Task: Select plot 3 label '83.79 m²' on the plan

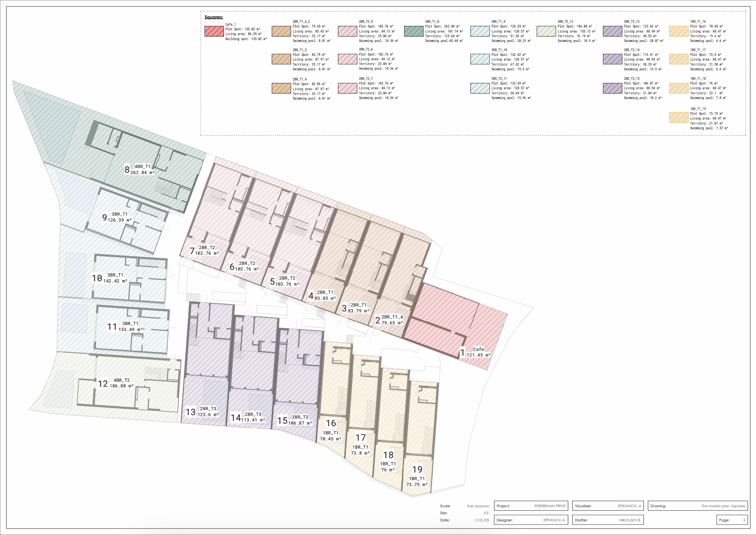Action: [x=359, y=311]
